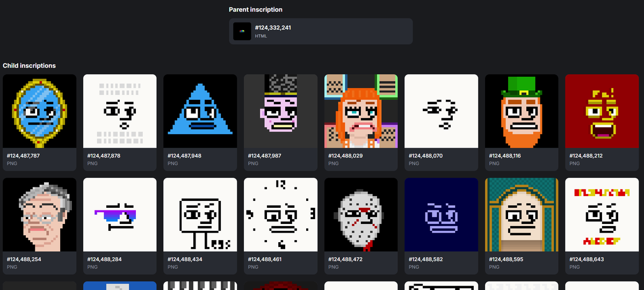Open the purple sunglasses face #124,488,284
The image size is (644, 290).
pyautogui.click(x=120, y=214)
